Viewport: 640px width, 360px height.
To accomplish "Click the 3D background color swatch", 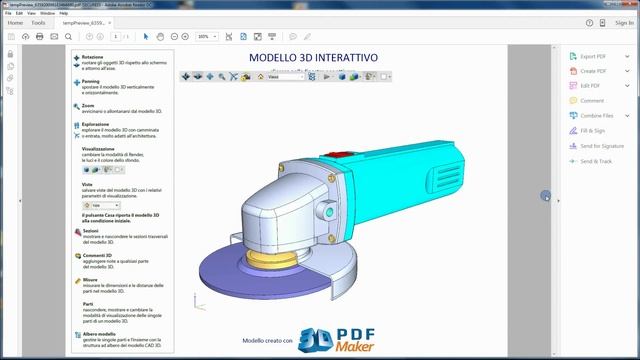I will pyautogui.click(x=385, y=76).
